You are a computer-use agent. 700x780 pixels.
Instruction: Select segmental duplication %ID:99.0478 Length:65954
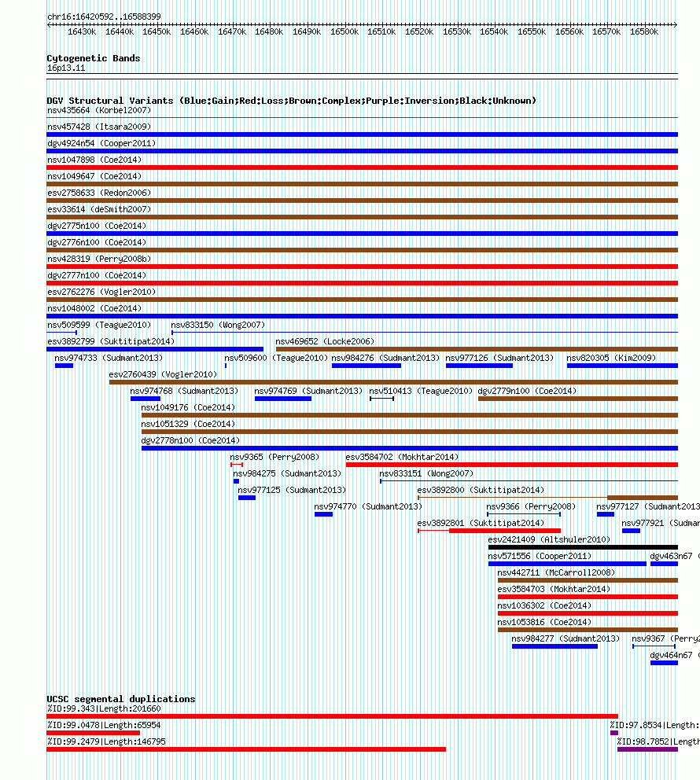pyautogui.click(x=94, y=733)
